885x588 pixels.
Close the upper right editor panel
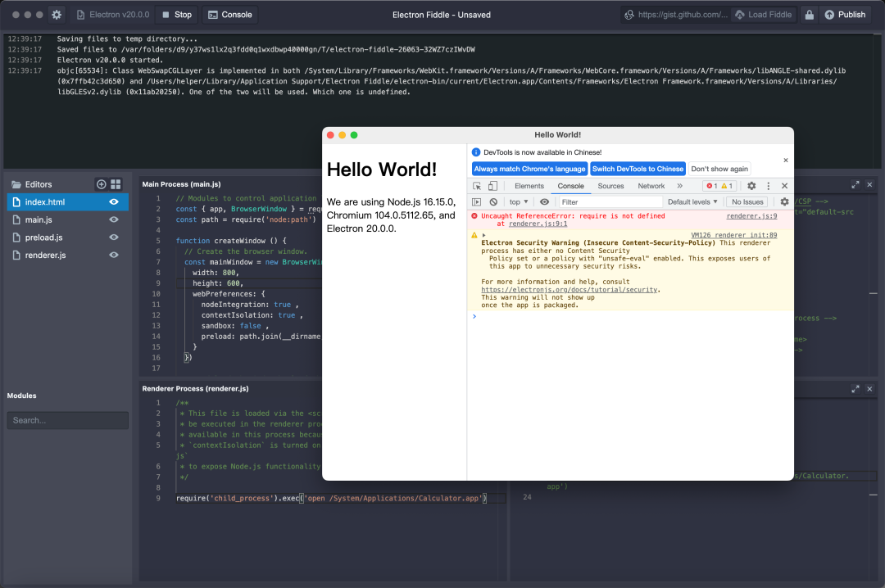(869, 184)
